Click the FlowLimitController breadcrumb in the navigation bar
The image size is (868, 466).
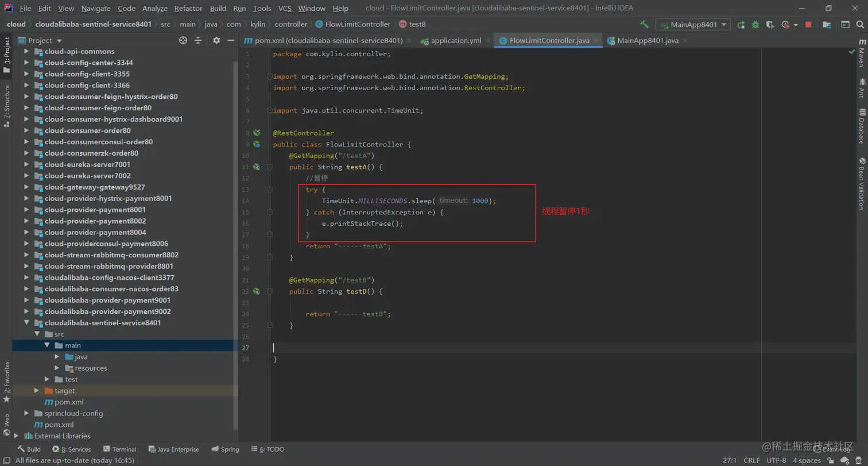click(353, 24)
